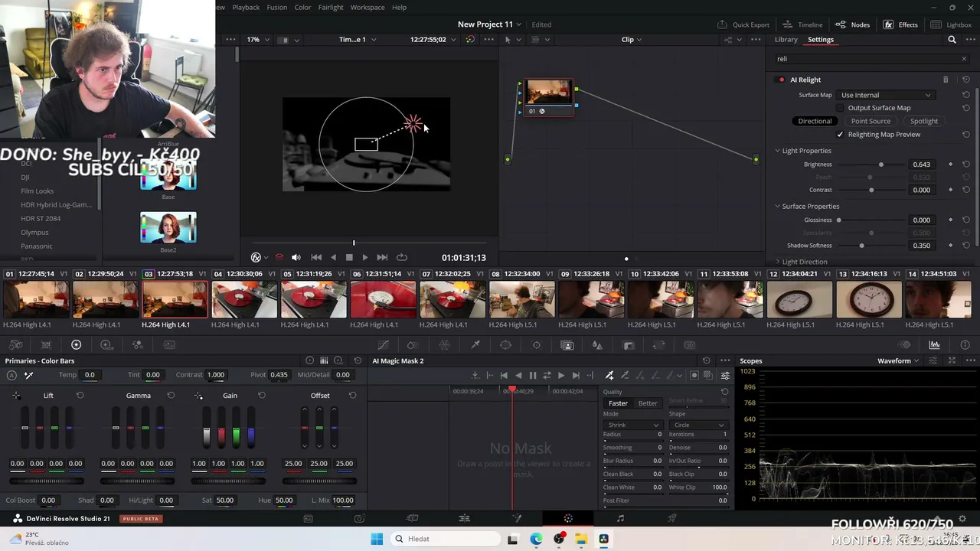980x551 pixels.
Task: Reset the Gain color bars
Action: coord(261,396)
